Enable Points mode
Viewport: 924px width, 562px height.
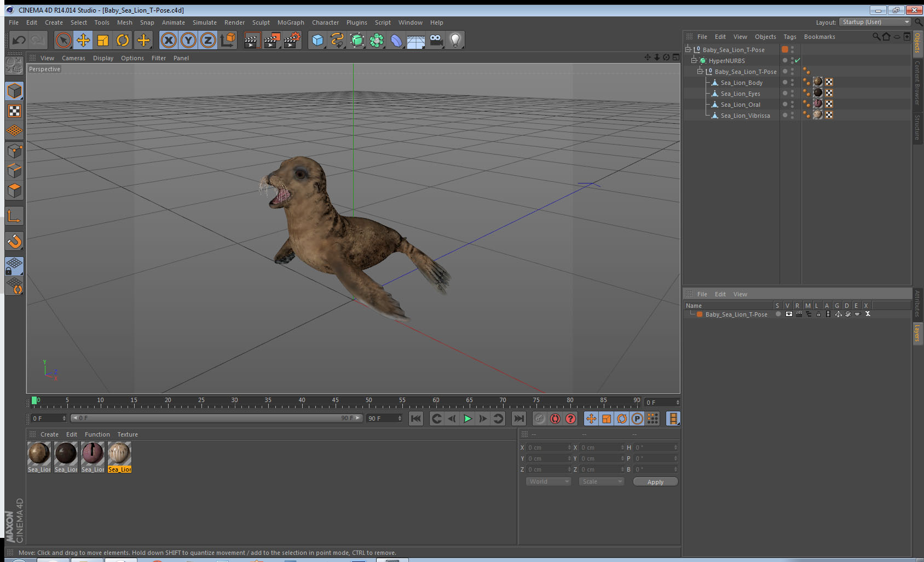coord(14,151)
